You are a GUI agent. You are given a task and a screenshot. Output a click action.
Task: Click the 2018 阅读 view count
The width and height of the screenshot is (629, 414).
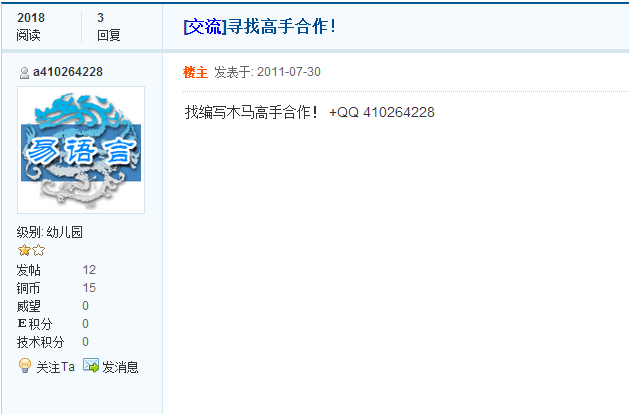[30, 26]
